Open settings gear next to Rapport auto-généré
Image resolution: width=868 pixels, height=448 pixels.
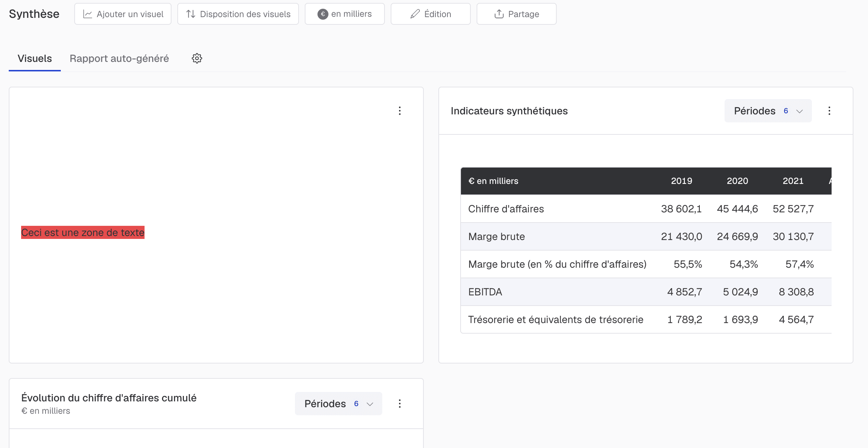click(197, 58)
